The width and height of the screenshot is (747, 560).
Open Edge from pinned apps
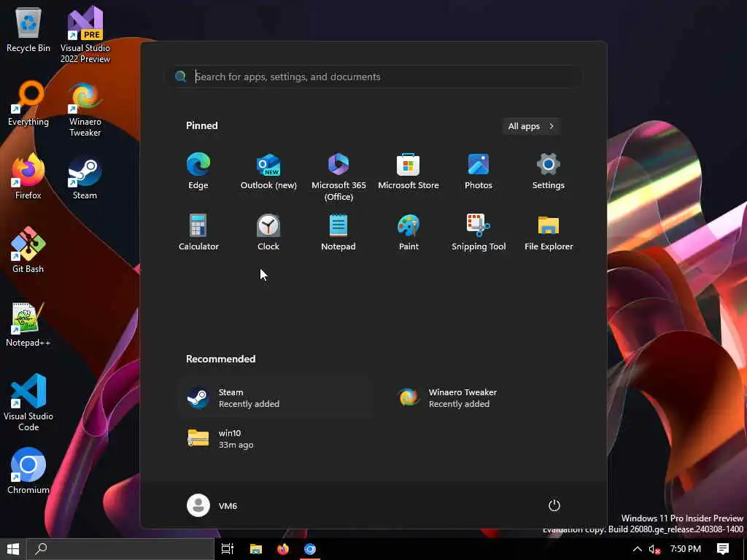pos(198,171)
